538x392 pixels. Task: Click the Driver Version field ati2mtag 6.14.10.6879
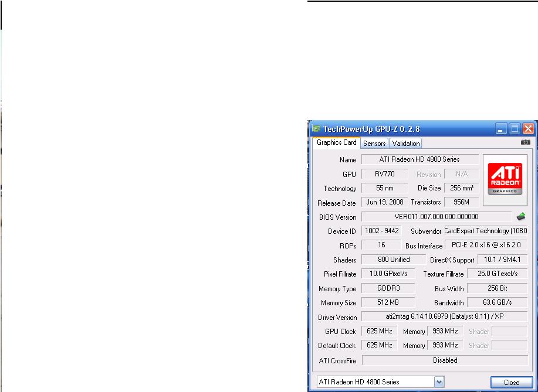tap(444, 316)
